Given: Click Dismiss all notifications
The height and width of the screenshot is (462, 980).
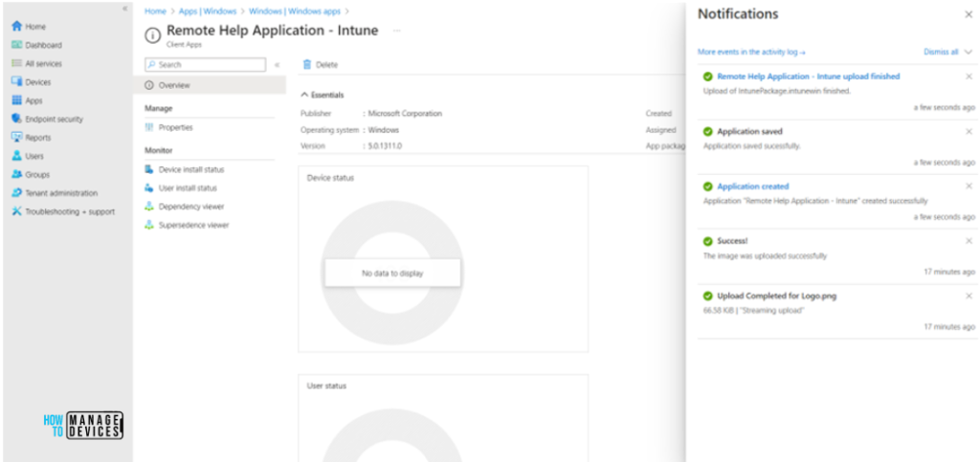Looking at the screenshot, I should pyautogui.click(x=941, y=52).
